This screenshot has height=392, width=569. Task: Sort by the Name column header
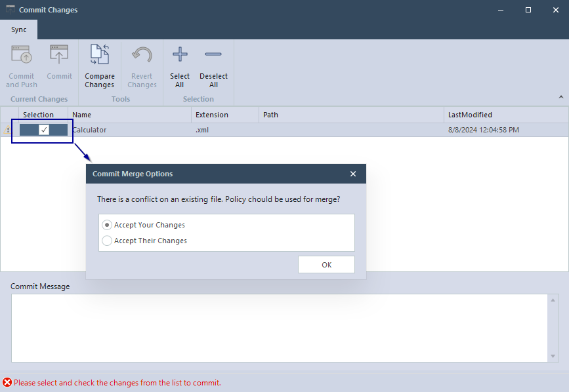(x=129, y=115)
